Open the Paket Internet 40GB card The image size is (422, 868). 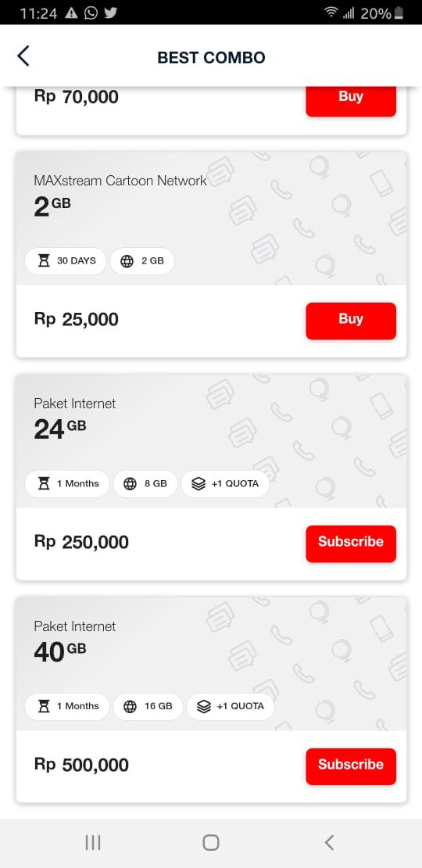tap(211, 700)
